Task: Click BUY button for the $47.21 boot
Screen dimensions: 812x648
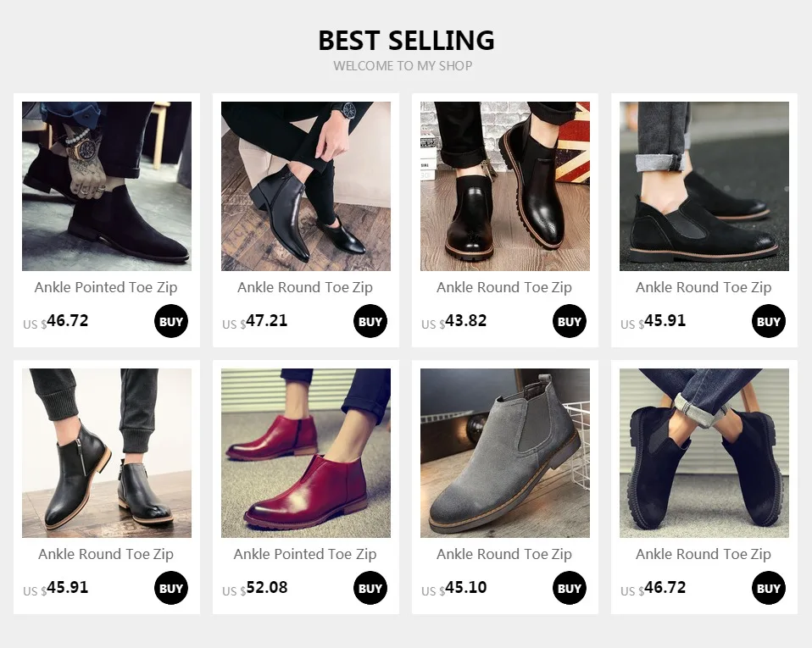Action: pyautogui.click(x=370, y=321)
